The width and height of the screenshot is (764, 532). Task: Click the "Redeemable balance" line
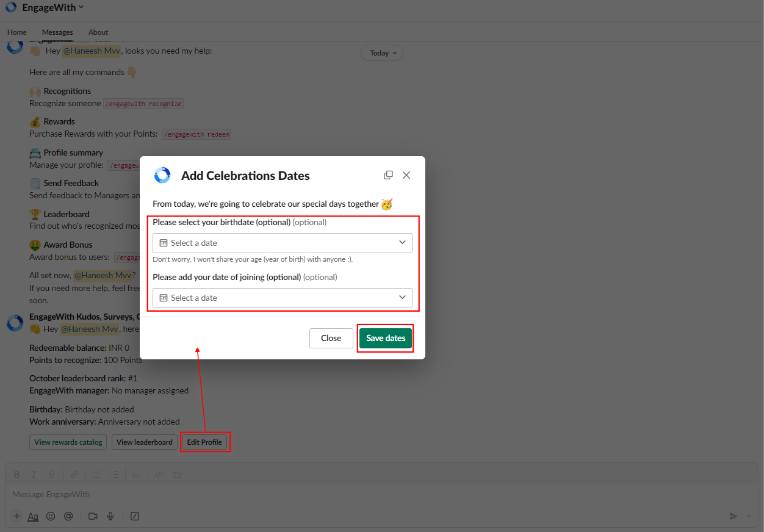[x=79, y=348]
